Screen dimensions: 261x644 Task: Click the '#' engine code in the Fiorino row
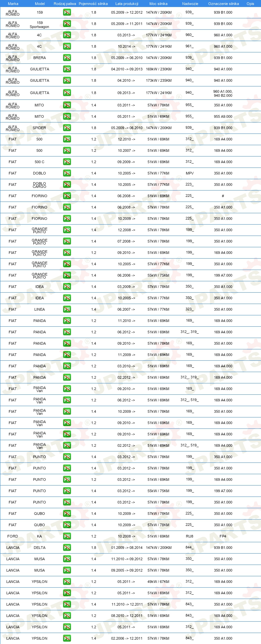[223, 196]
